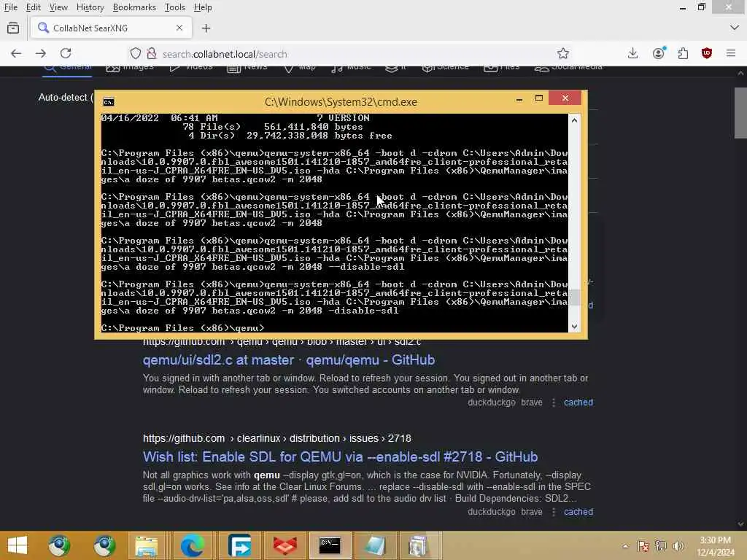Open File Explorer from the taskbar
The height and width of the screenshot is (560, 747).
[146, 545]
